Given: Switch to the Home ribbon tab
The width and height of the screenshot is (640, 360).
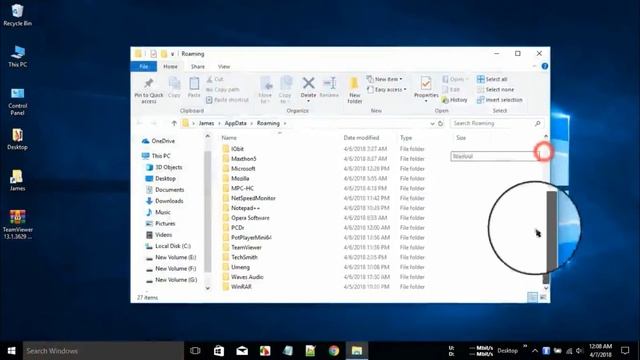Looking at the screenshot, I should point(170,66).
